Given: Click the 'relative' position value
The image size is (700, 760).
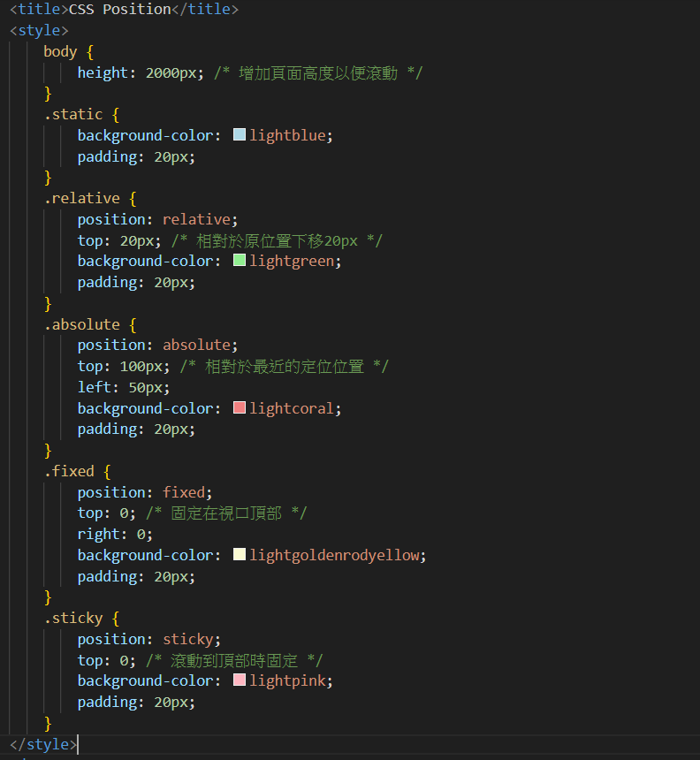Looking at the screenshot, I should [196, 219].
